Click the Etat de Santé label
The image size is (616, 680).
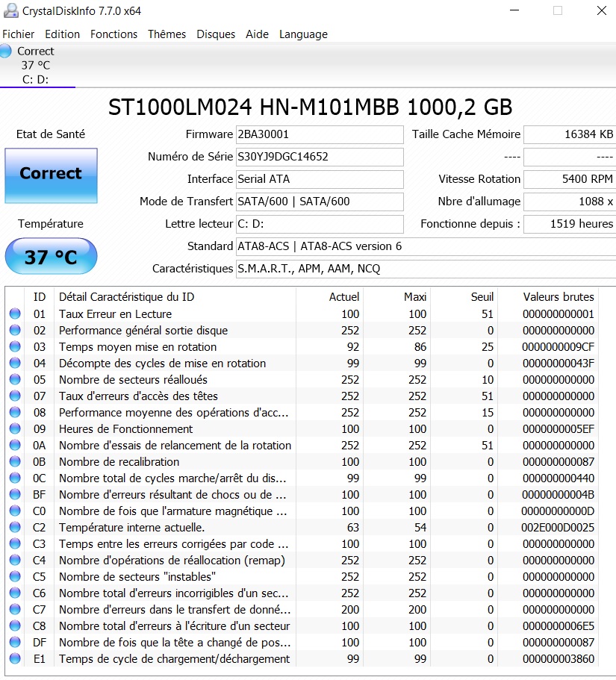click(51, 134)
